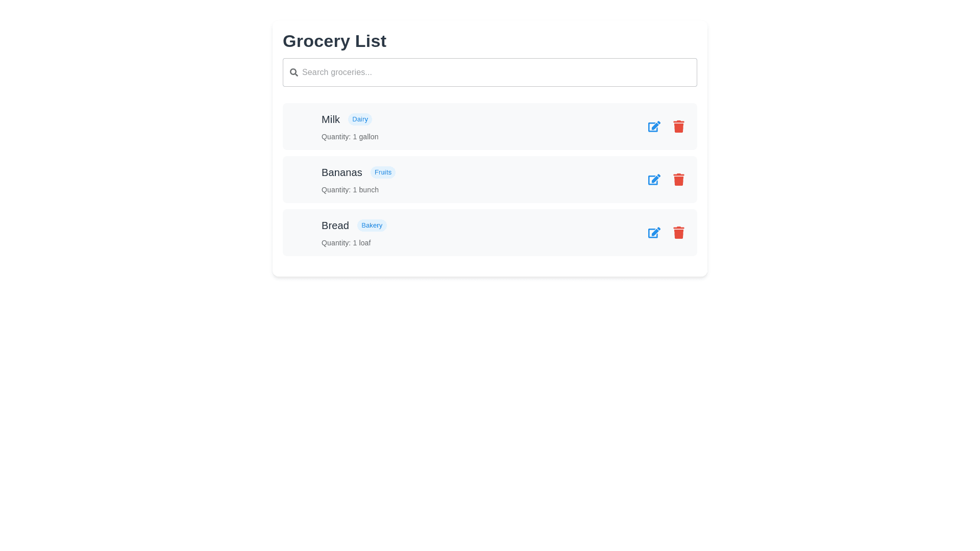Click the "Quantity: 1 loaf" label
The image size is (980, 551).
coord(346,243)
